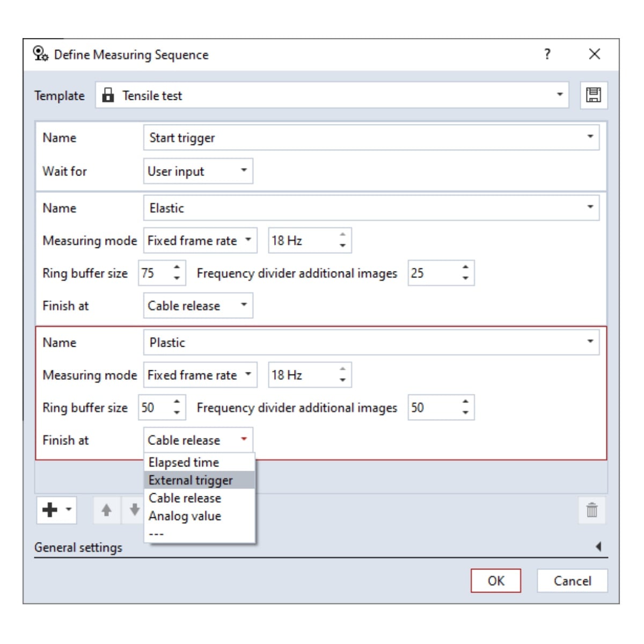Open Elastic Measuring mode Fixed frame rate dropdown
The width and height of the screenshot is (644, 644).
pyautogui.click(x=200, y=240)
